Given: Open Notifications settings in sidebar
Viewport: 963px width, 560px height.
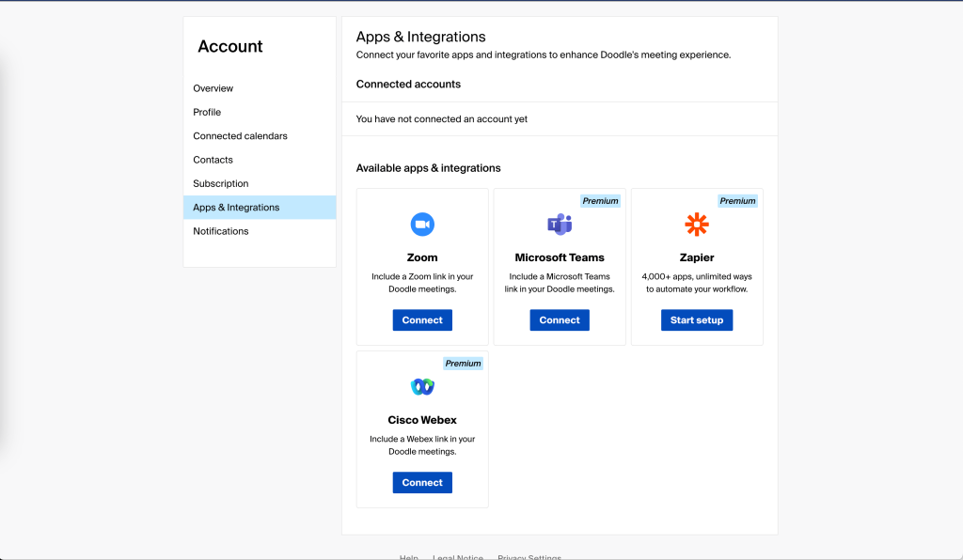Looking at the screenshot, I should (x=221, y=231).
